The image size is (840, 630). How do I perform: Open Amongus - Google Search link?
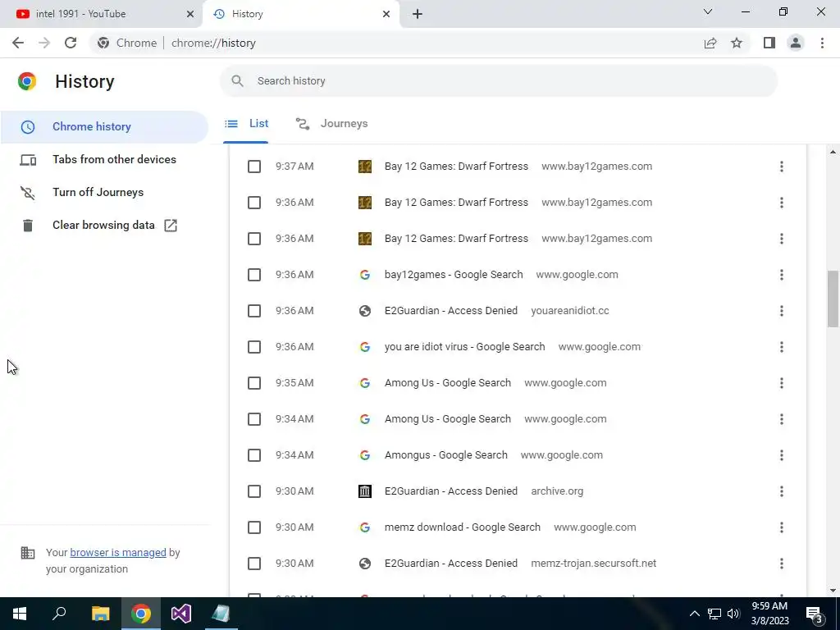click(445, 455)
